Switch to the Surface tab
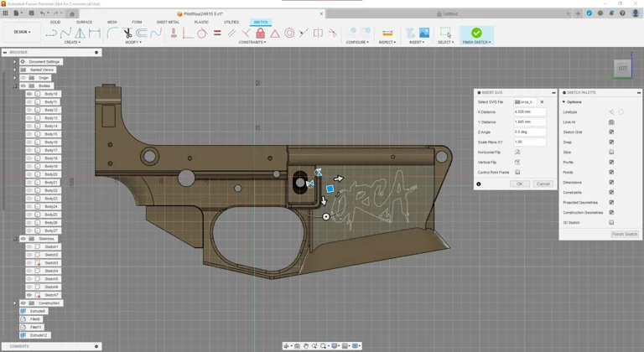This screenshot has width=644, height=352. [85, 23]
